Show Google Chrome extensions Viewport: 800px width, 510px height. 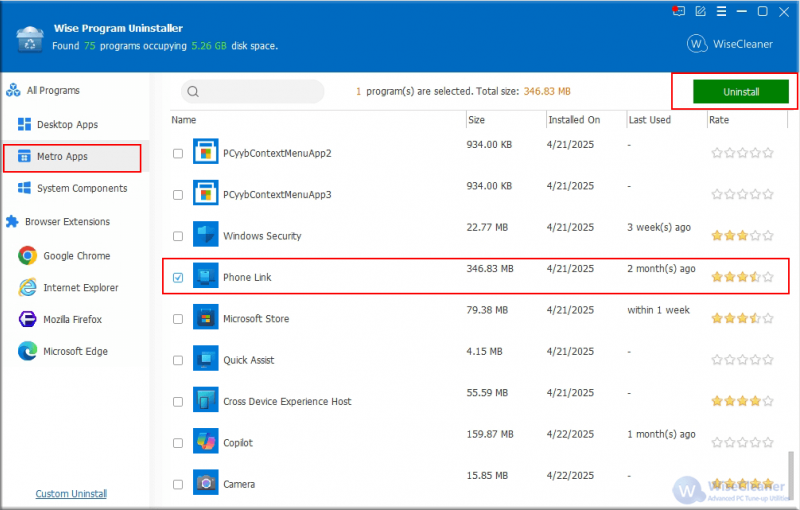click(77, 256)
